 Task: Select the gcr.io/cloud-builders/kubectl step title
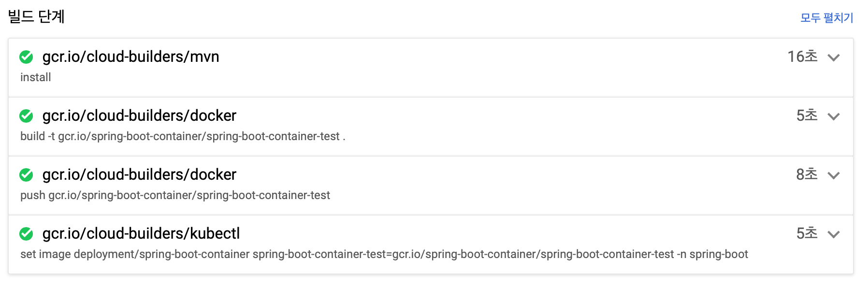point(141,233)
